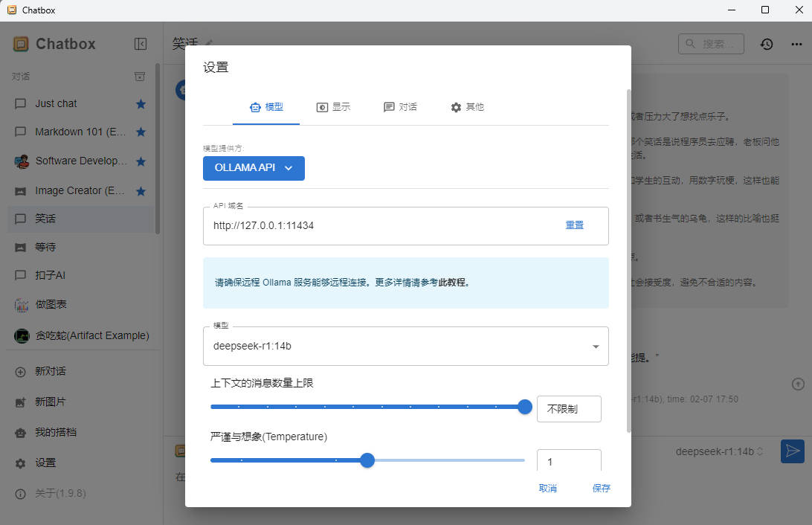This screenshot has width=812, height=525.
Task: Click 取消 to cancel settings
Action: tap(547, 489)
